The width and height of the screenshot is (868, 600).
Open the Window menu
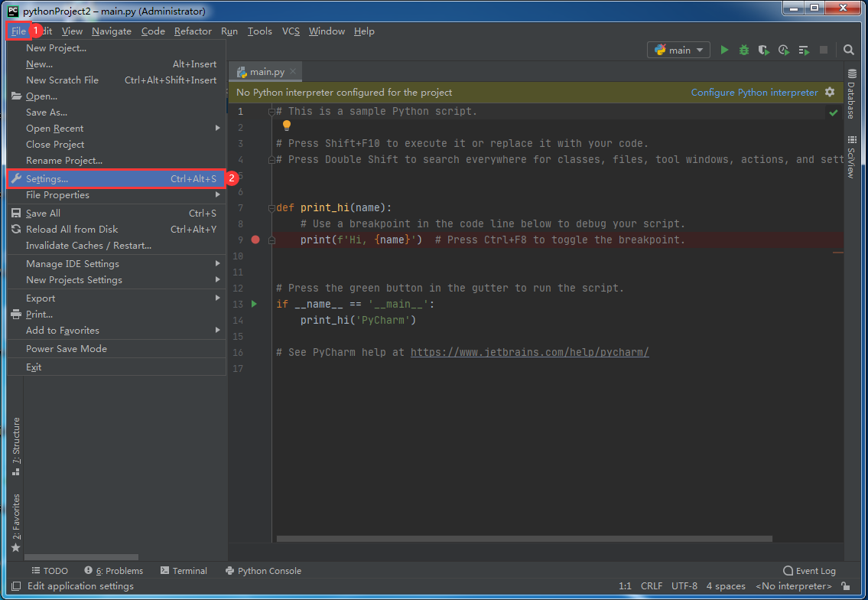(x=327, y=31)
